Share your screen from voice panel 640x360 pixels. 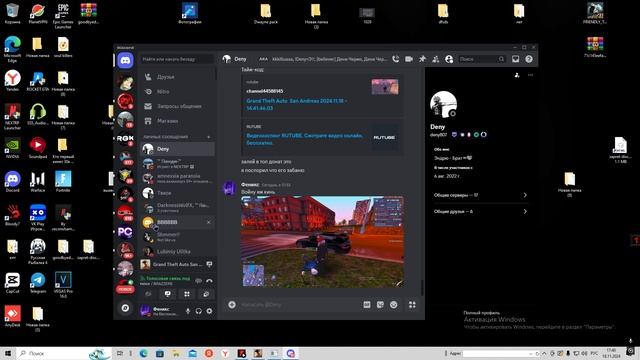(168, 294)
